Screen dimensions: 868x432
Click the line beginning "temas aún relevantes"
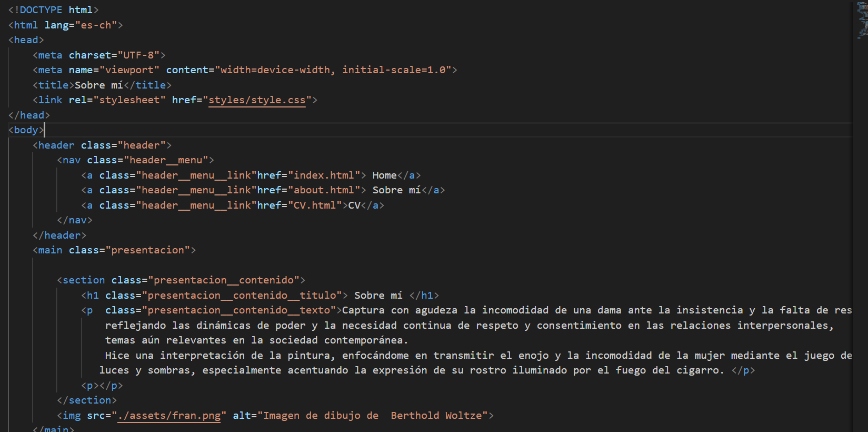tap(256, 340)
